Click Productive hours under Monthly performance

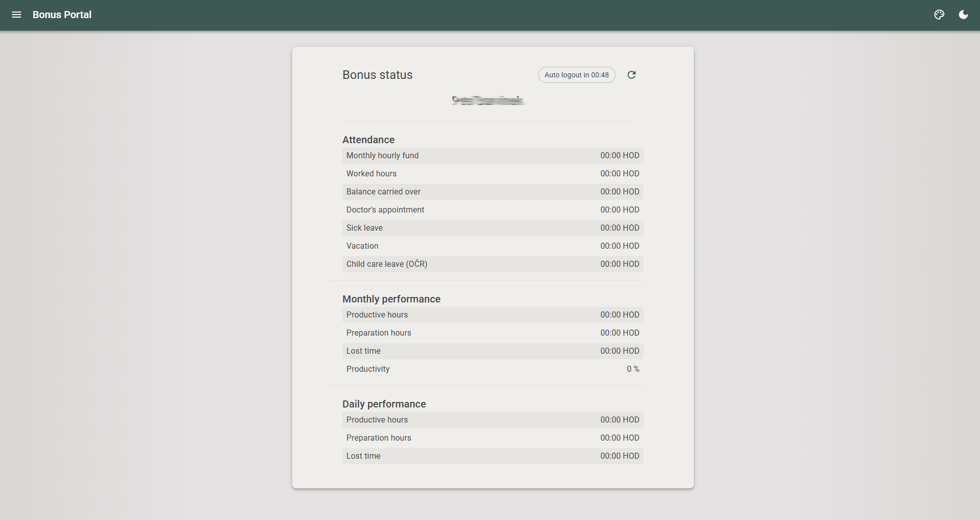[493, 315]
